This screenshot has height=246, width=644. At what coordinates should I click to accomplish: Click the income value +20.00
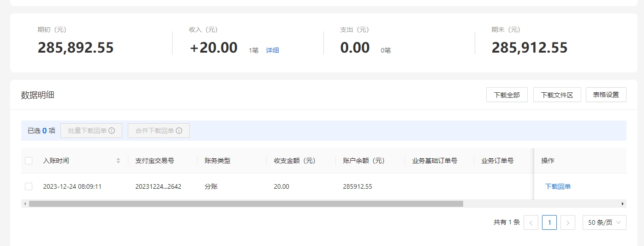coord(214,48)
